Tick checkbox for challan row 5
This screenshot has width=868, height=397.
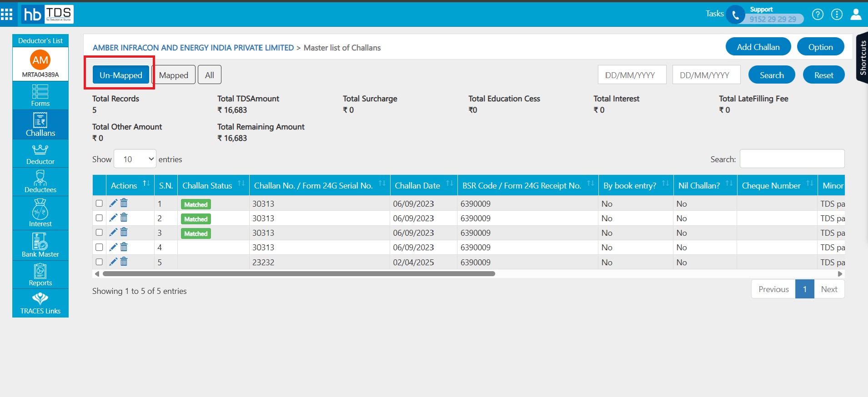click(x=99, y=262)
